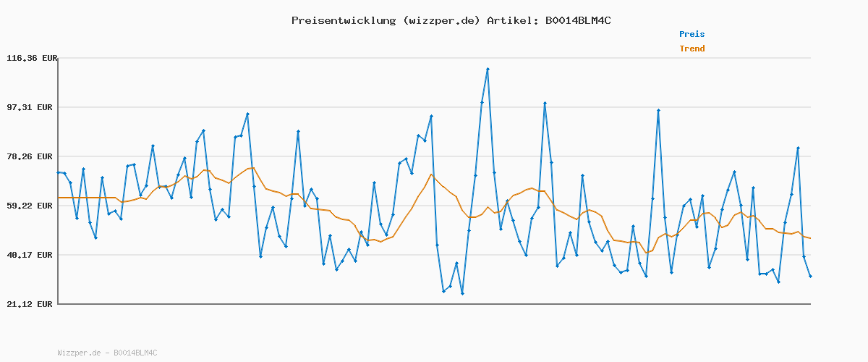Click the final blue price peak near right edge

coord(798,148)
